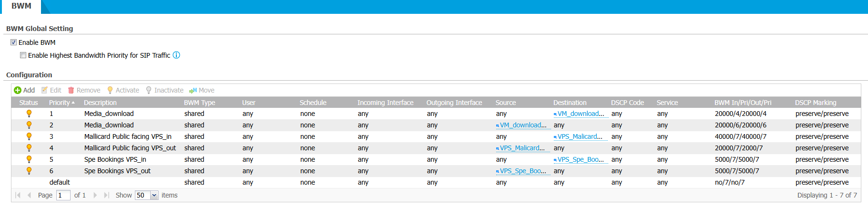
Task: Select the Spe Bookings VPS_out description
Action: click(117, 171)
